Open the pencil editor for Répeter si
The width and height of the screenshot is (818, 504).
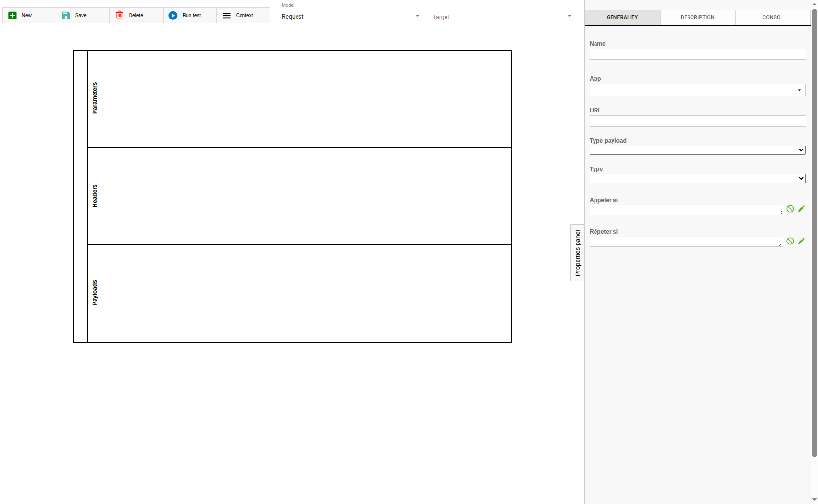pyautogui.click(x=801, y=241)
